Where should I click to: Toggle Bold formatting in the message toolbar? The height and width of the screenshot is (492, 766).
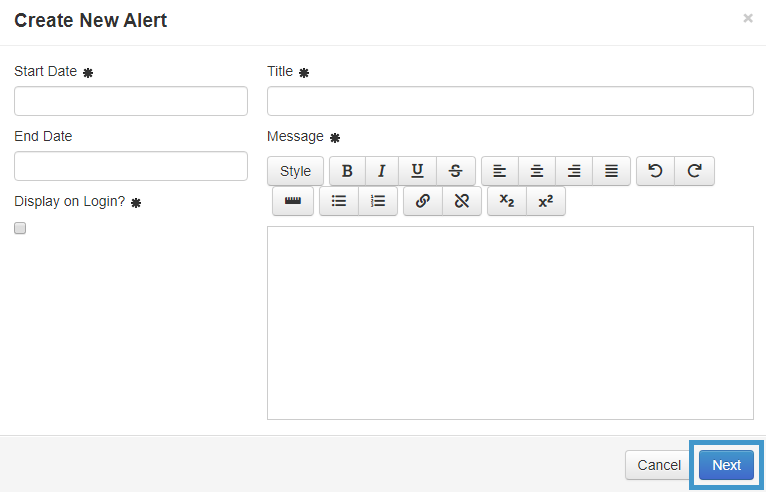347,171
